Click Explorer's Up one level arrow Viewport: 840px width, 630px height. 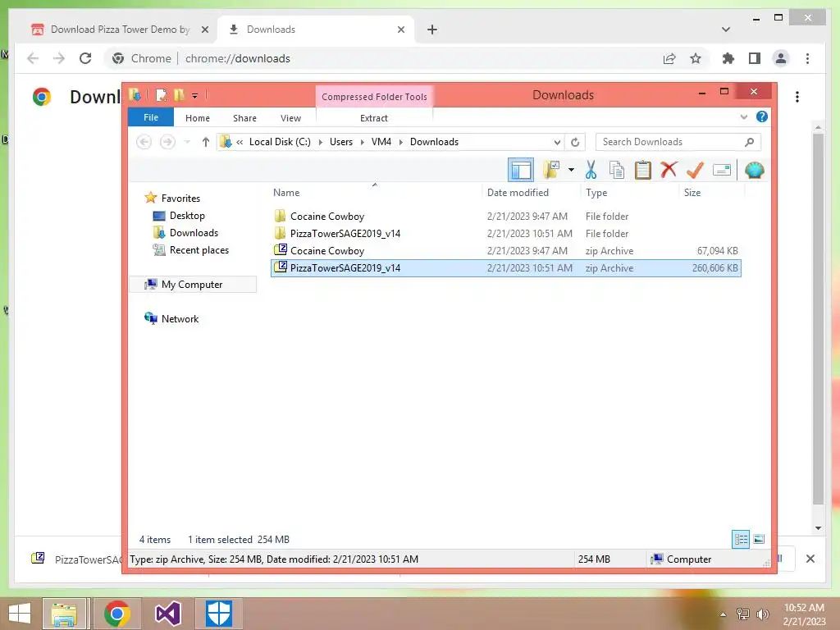click(206, 142)
